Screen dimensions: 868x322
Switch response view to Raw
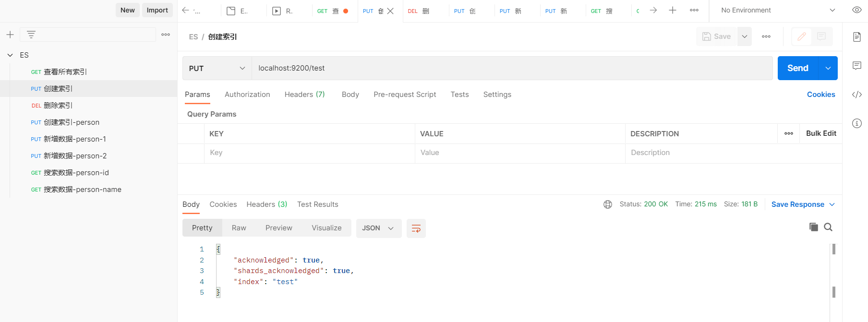tap(239, 228)
